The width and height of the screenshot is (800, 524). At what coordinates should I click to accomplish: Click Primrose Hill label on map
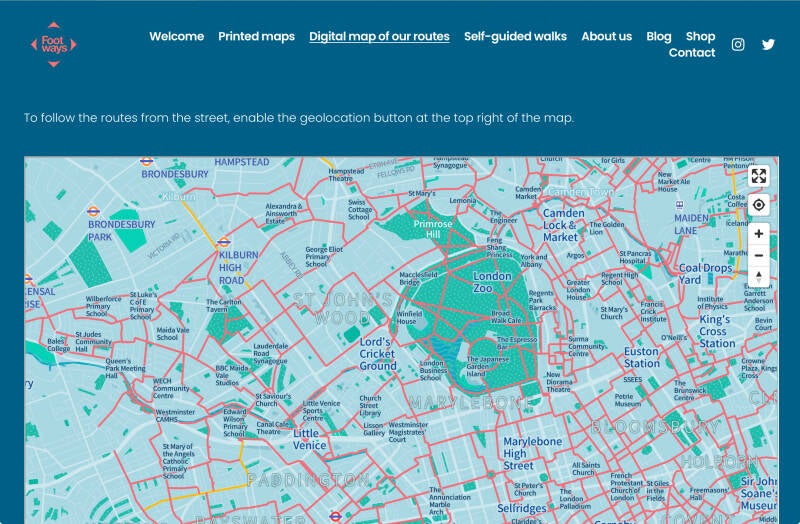pos(433,229)
